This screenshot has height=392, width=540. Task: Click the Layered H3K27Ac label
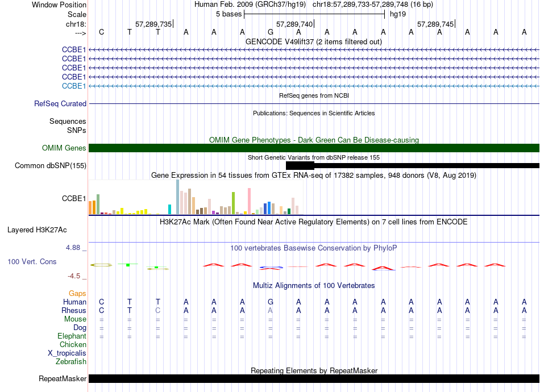click(x=37, y=230)
